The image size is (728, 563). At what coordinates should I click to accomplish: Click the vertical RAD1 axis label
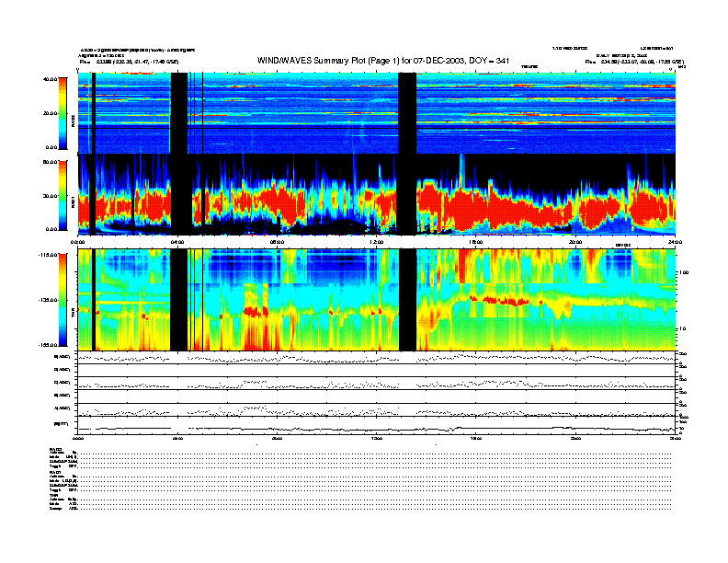coord(73,203)
